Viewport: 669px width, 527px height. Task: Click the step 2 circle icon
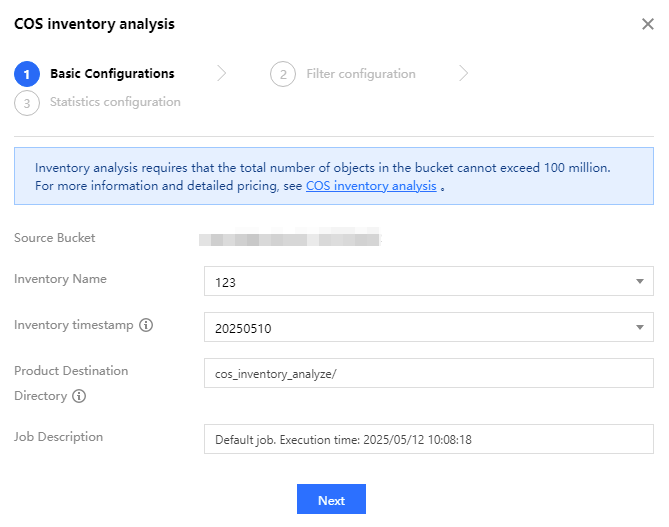(x=282, y=74)
